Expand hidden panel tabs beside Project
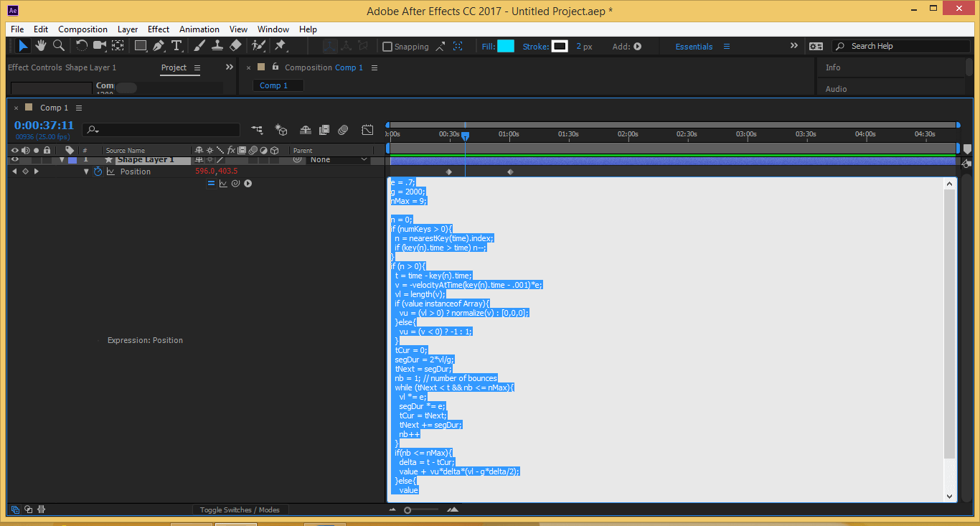This screenshot has height=526, width=980. click(230, 67)
